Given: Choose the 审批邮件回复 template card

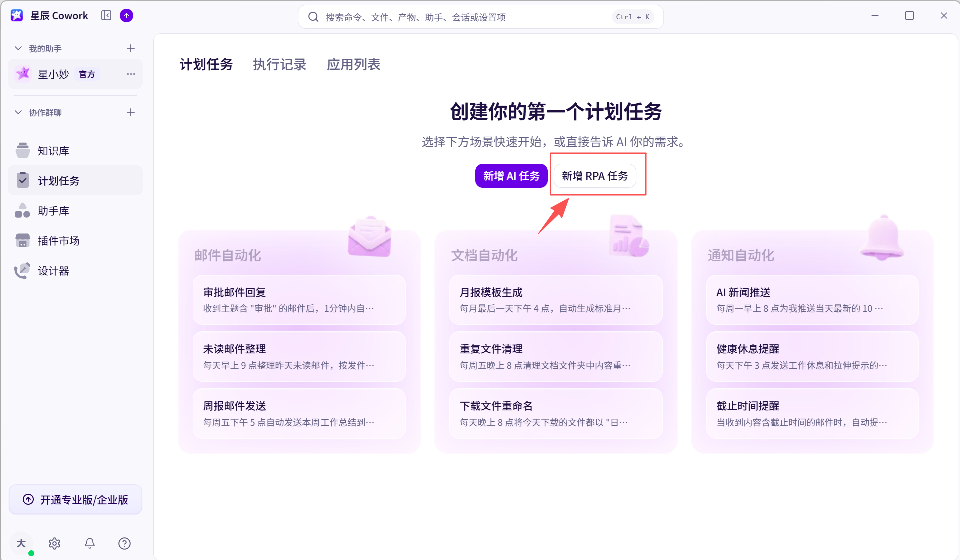Looking at the screenshot, I should [x=299, y=300].
